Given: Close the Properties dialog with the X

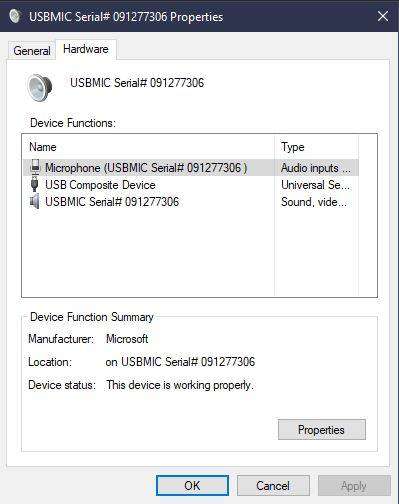Looking at the screenshot, I should pyautogui.click(x=383, y=16).
